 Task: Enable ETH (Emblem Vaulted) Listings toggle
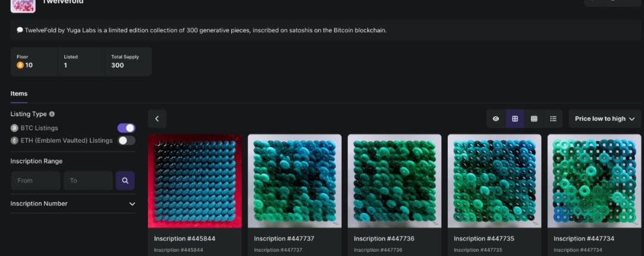click(x=126, y=141)
